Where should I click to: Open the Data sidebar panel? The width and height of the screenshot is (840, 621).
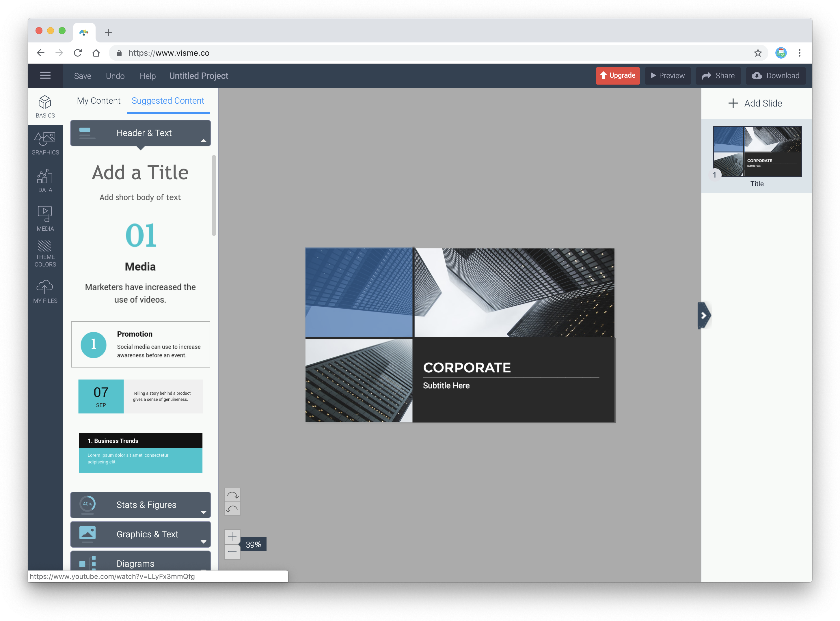click(45, 180)
